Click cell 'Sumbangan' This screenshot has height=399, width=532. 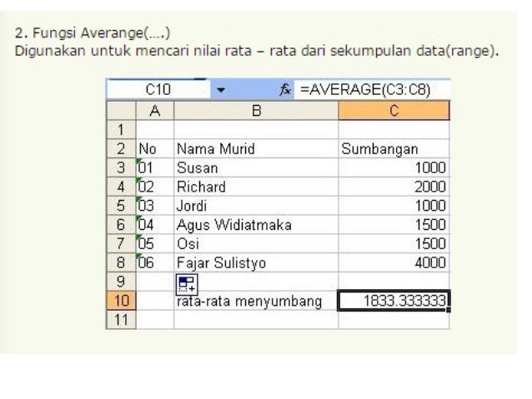coord(394,148)
